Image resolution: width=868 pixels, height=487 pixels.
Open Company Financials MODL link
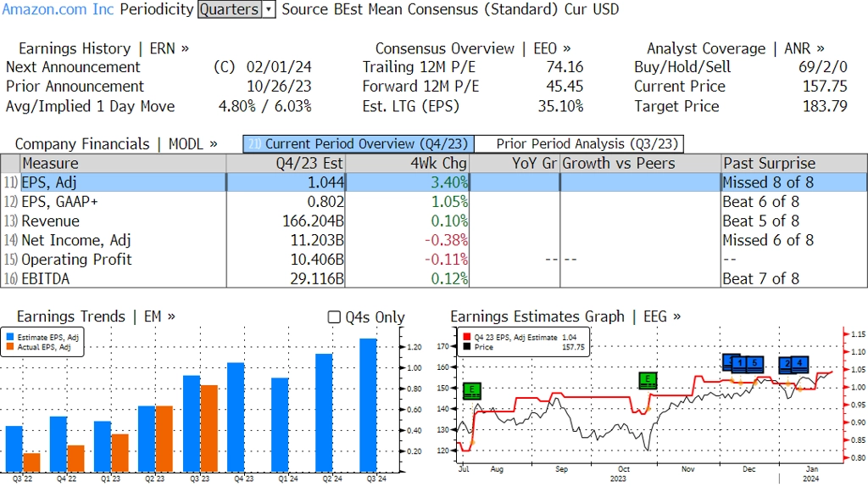tap(116, 144)
